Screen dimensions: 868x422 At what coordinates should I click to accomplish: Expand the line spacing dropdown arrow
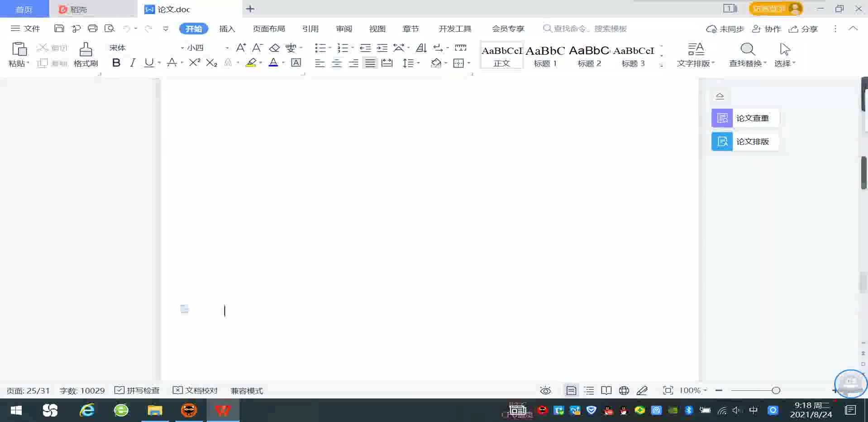419,63
